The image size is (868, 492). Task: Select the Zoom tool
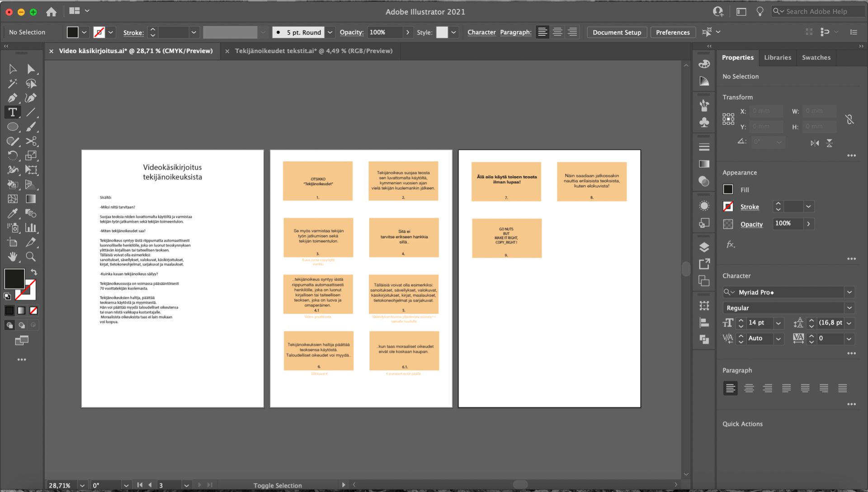tap(31, 257)
